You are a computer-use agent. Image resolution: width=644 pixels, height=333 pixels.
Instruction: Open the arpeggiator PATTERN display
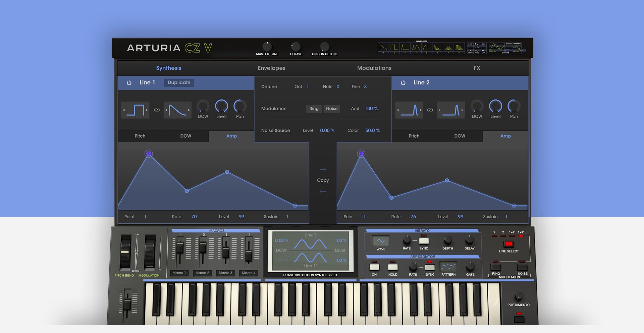448,267
